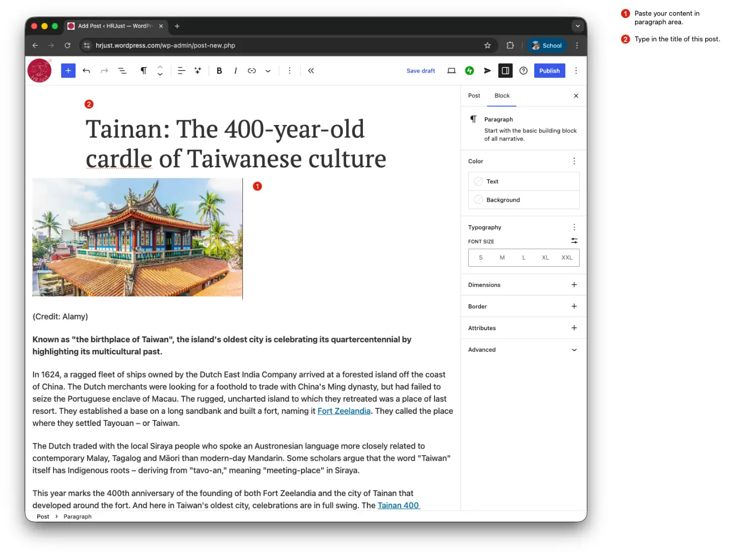
Task: Go back in browser history
Action: [x=35, y=45]
